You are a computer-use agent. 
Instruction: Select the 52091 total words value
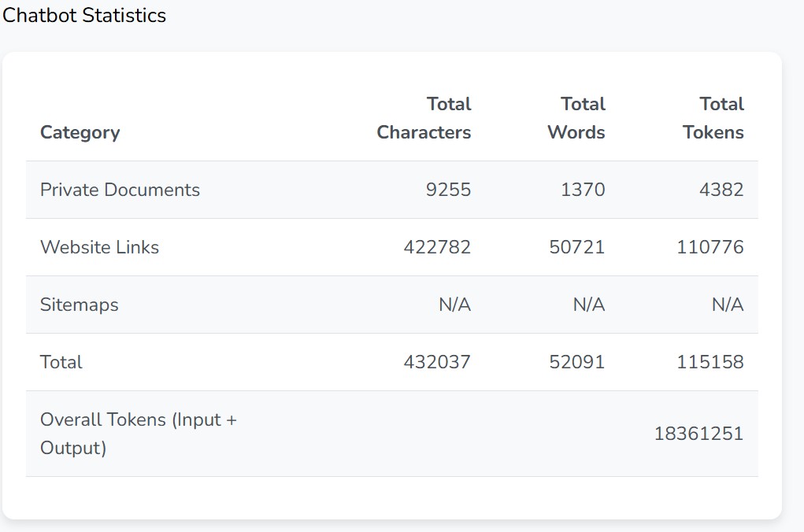coord(577,362)
